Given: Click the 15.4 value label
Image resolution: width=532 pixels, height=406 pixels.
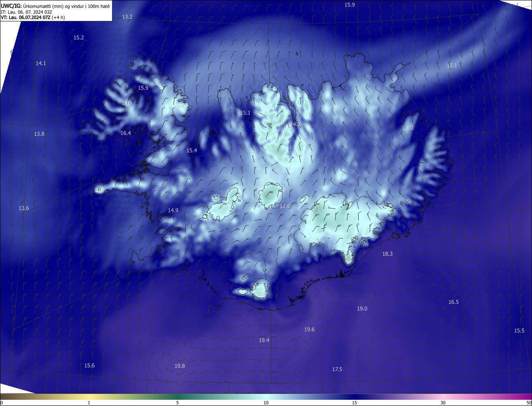Looking at the screenshot, I should 192,151.
